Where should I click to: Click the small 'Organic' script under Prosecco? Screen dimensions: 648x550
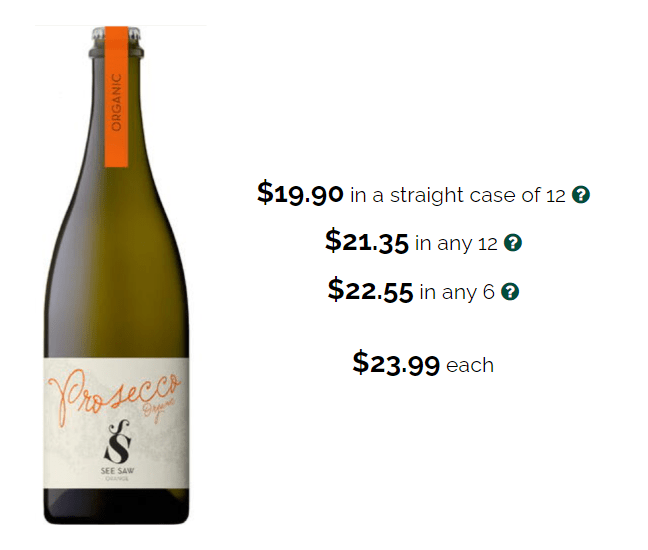tap(159, 409)
